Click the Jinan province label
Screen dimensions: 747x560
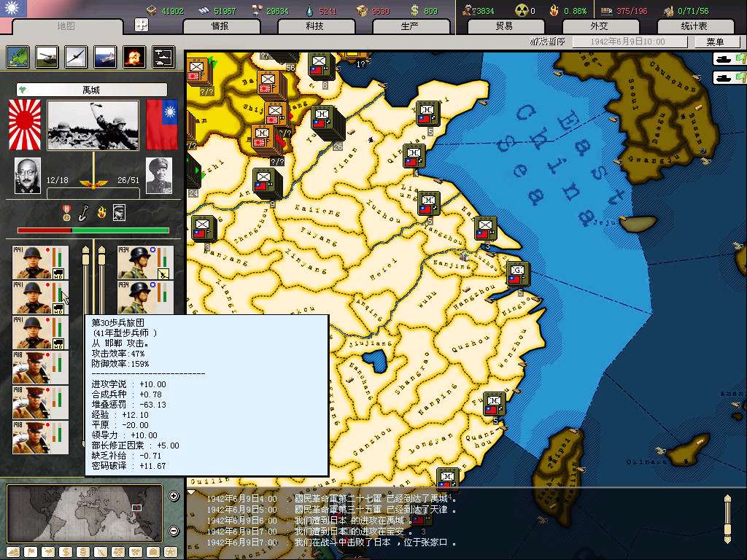[x=345, y=160]
